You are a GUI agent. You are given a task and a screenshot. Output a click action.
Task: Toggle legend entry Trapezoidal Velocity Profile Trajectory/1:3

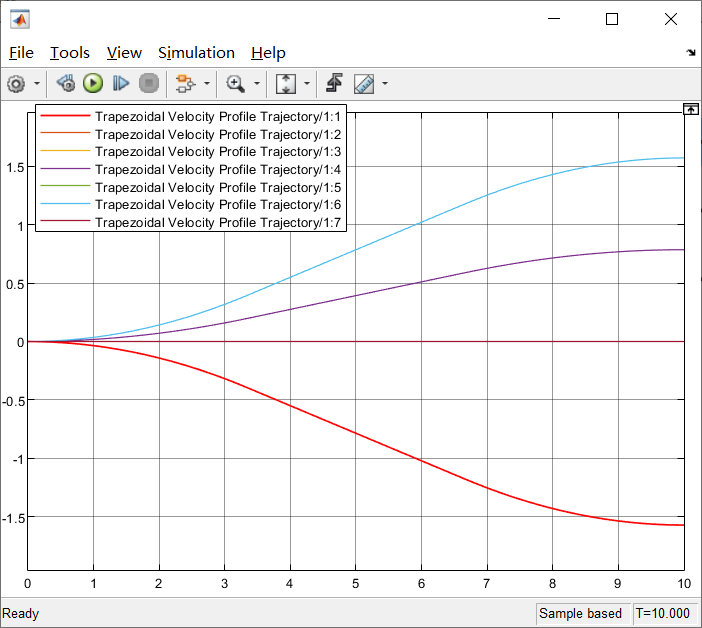pos(191,152)
